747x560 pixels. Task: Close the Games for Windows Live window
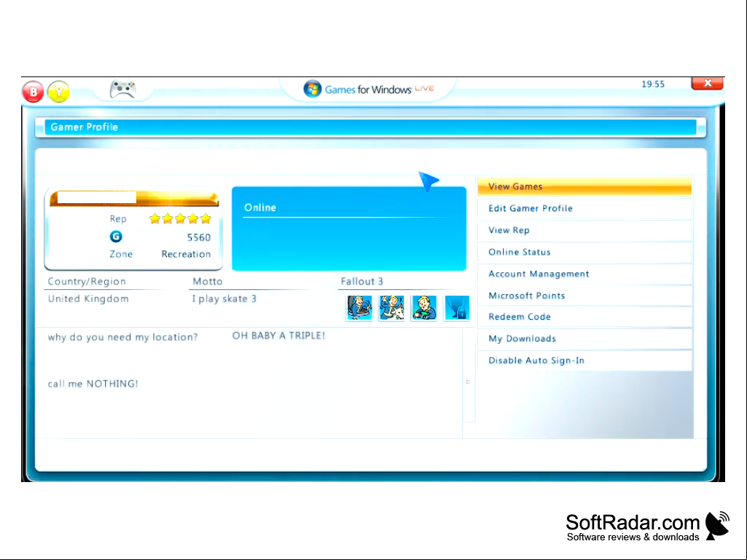(708, 83)
